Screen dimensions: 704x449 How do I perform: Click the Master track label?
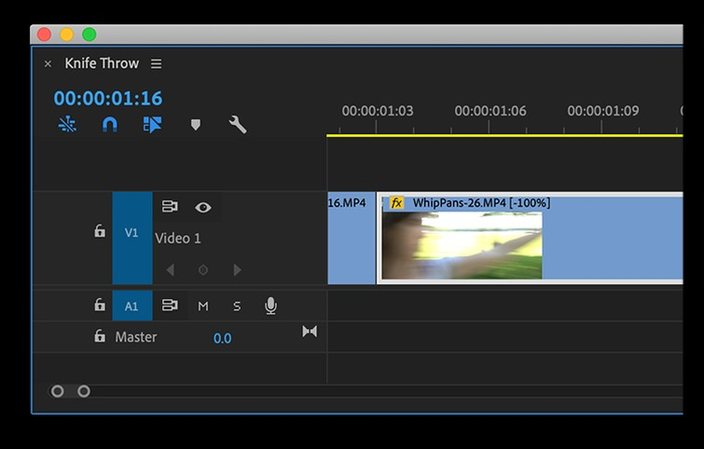coord(136,337)
